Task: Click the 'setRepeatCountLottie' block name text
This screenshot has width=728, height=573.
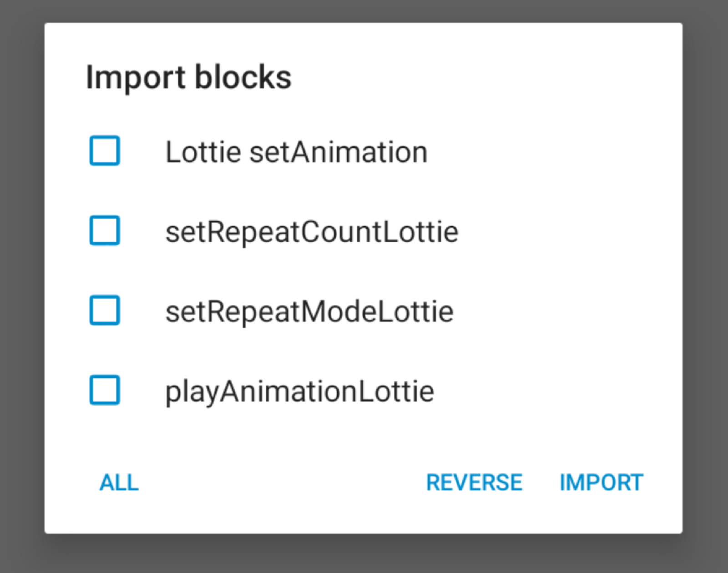Action: pyautogui.click(x=312, y=232)
